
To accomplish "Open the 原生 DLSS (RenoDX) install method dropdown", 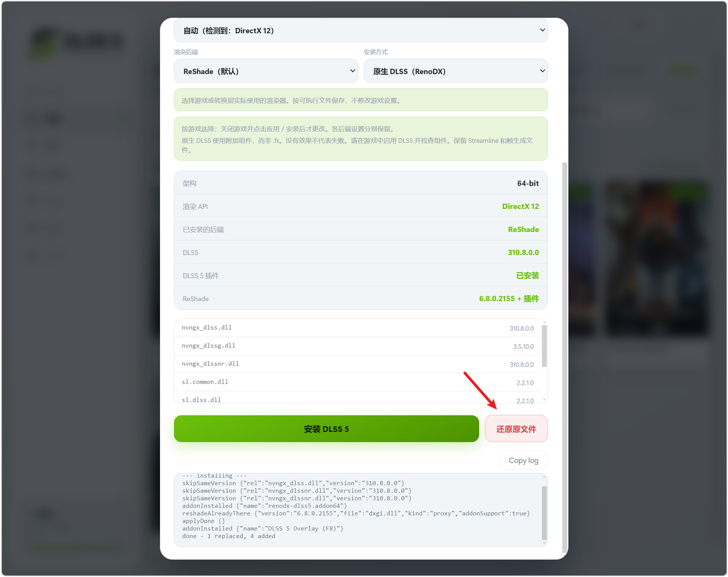I will click(455, 71).
